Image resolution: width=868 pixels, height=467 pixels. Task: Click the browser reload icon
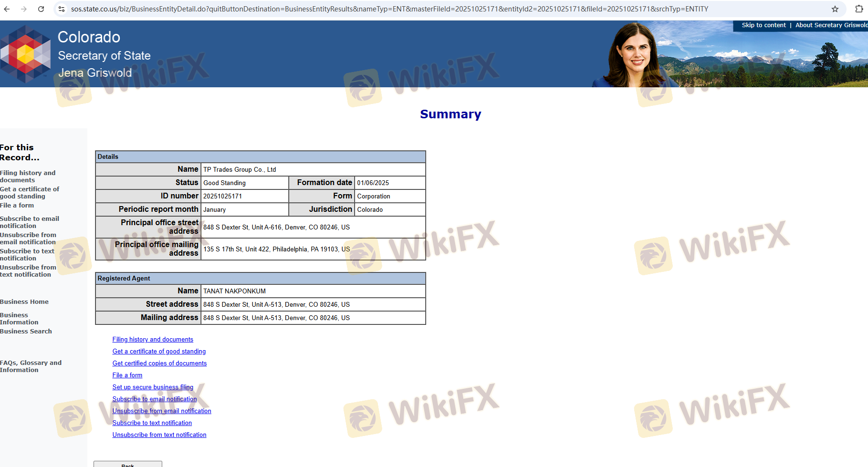tap(41, 9)
